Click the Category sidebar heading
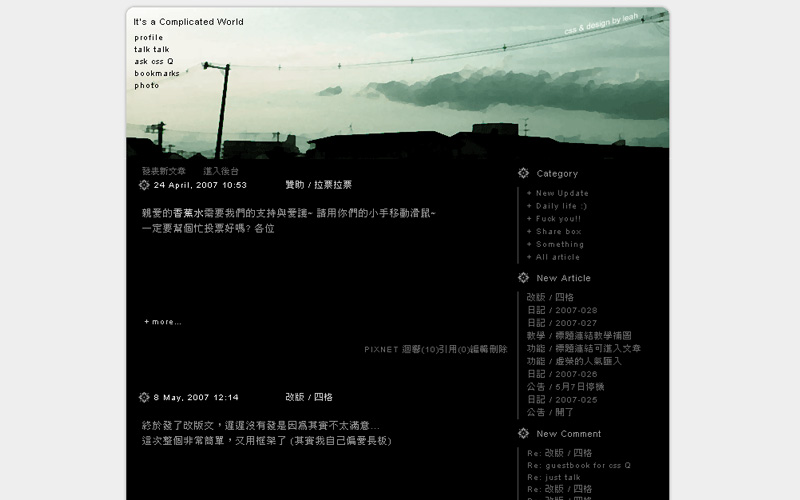Image resolution: width=800 pixels, height=500 pixels. 557,173
